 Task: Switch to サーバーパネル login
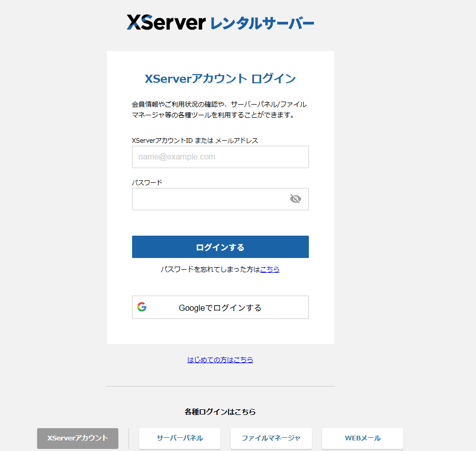(180, 438)
